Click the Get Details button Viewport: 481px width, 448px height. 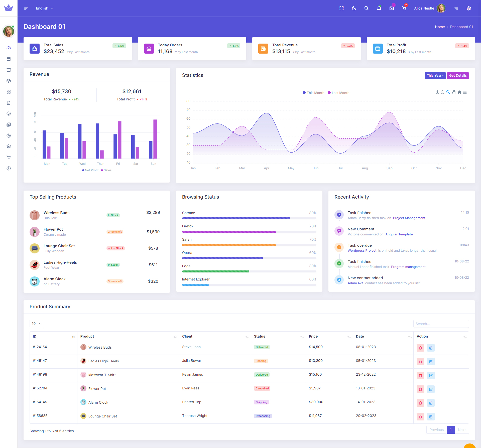458,75
